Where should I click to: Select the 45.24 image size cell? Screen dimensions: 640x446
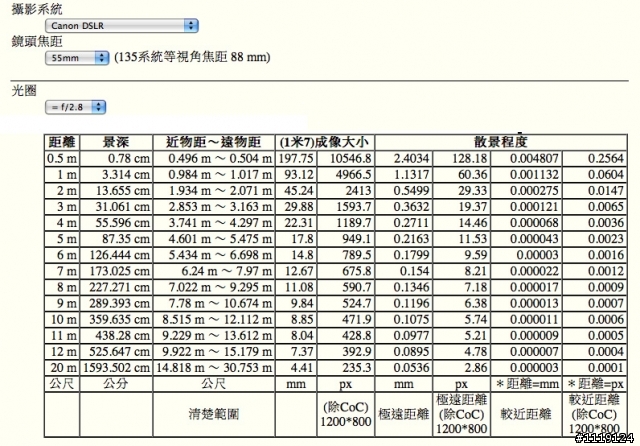point(296,191)
